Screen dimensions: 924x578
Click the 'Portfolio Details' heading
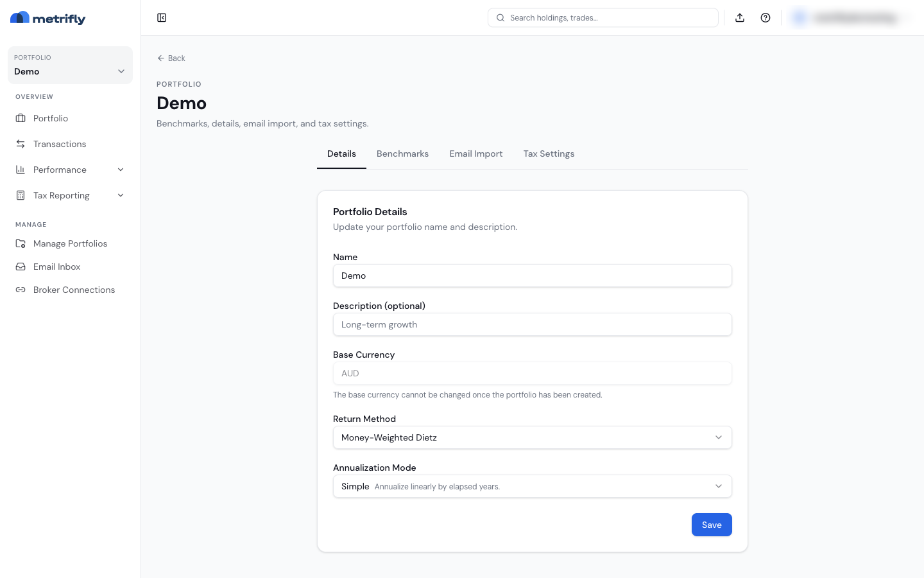[x=370, y=212]
